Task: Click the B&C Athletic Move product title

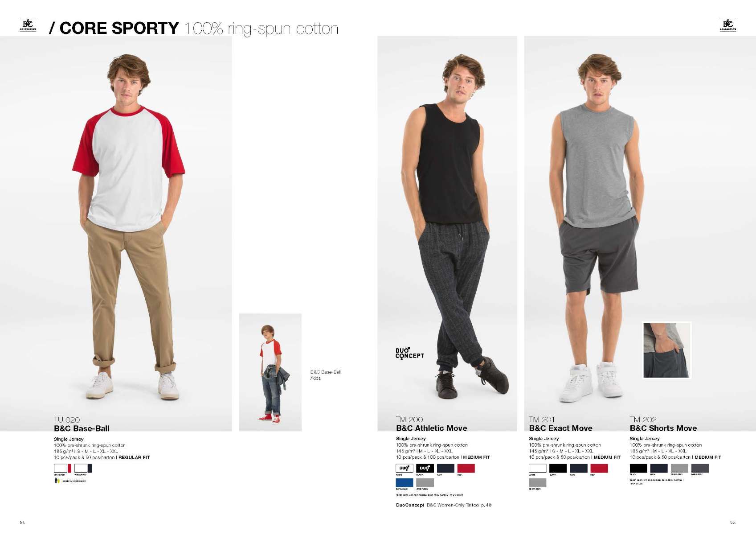Action: [431, 428]
